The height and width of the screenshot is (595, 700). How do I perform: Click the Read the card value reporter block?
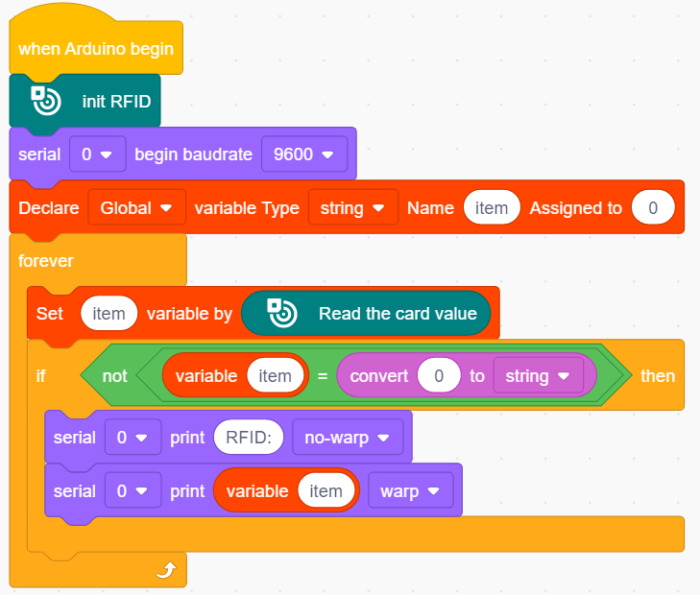click(366, 313)
